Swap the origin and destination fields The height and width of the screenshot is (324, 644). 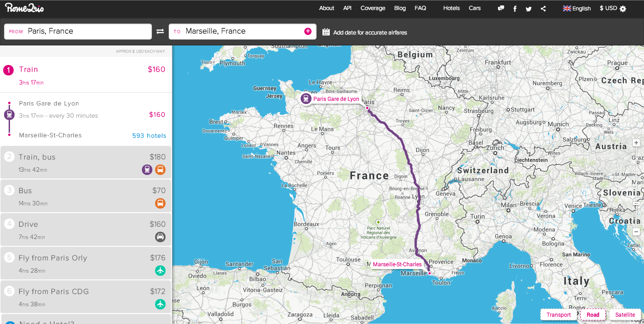click(160, 31)
